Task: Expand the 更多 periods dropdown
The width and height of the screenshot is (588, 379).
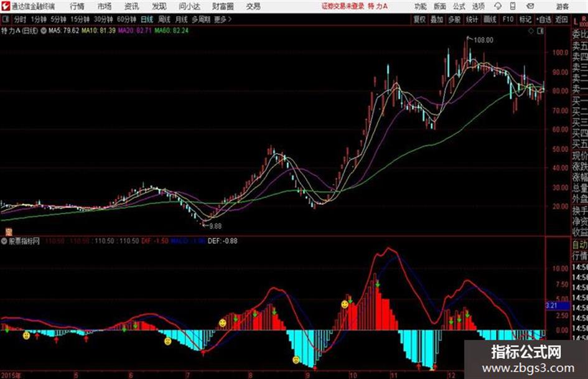Action: (223, 19)
